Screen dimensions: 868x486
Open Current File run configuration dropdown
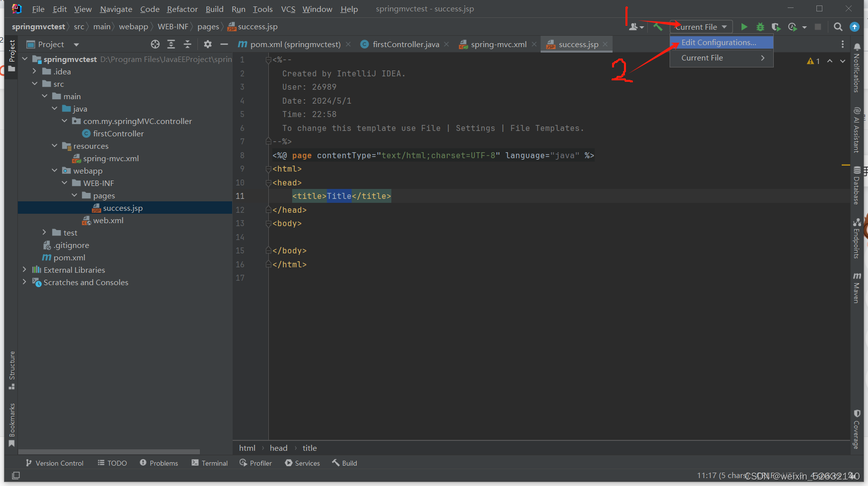[701, 27]
